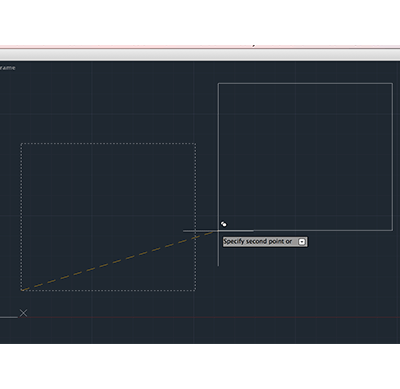Open the dropdown arrow in the Specify second point tooltip
This screenshot has width=400, height=389.
[x=302, y=242]
